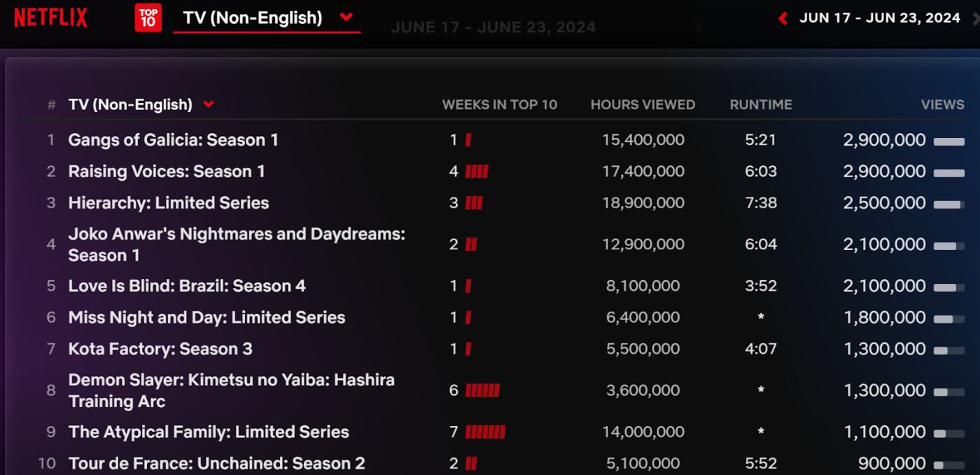Open Miss Night and Day: Limited Series
This screenshot has width=980, height=475.
(x=206, y=317)
